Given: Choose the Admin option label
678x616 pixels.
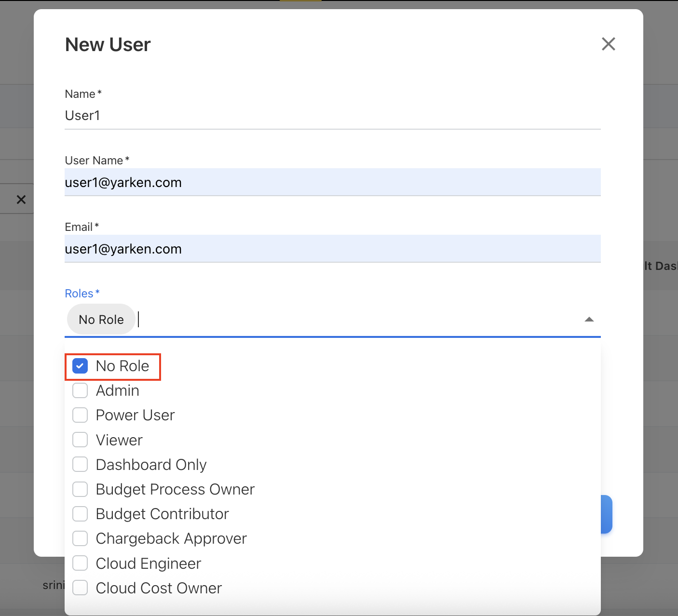Looking at the screenshot, I should point(118,390).
